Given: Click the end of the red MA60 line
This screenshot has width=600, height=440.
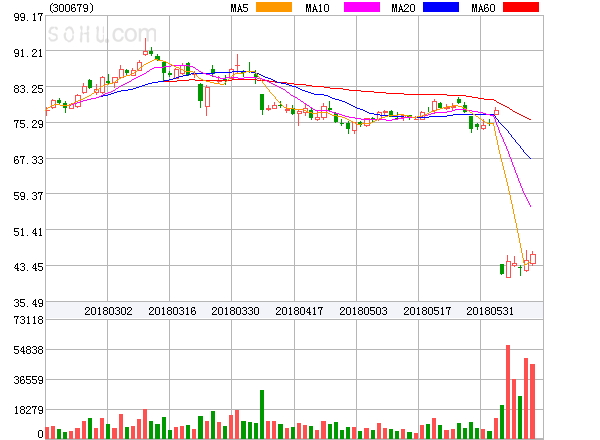Looking at the screenshot, I should (530, 120).
